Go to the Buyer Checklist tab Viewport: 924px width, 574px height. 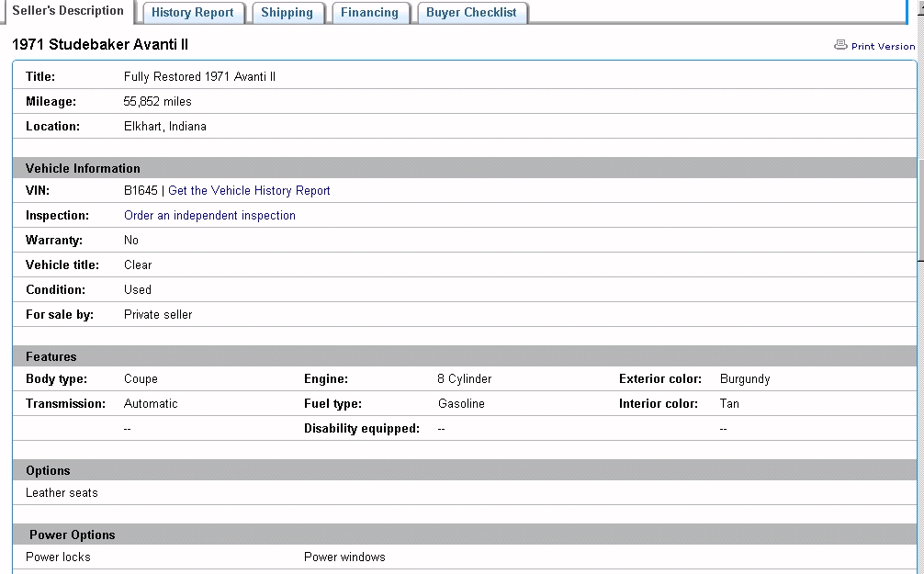click(x=471, y=13)
